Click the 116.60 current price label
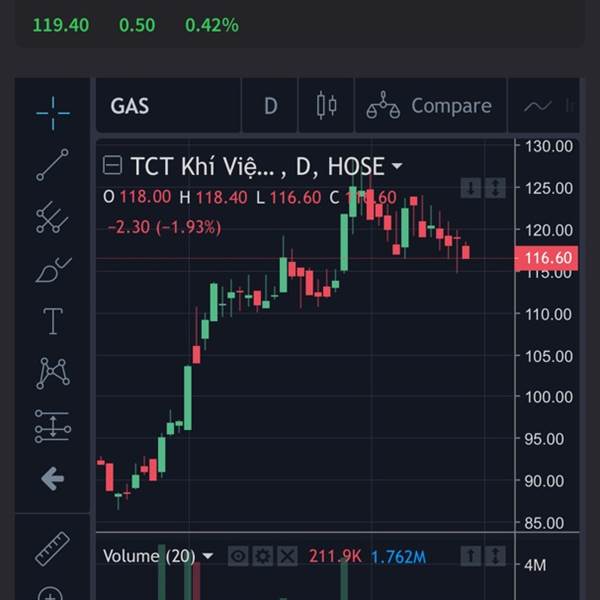This screenshot has width=600, height=600. point(546,258)
